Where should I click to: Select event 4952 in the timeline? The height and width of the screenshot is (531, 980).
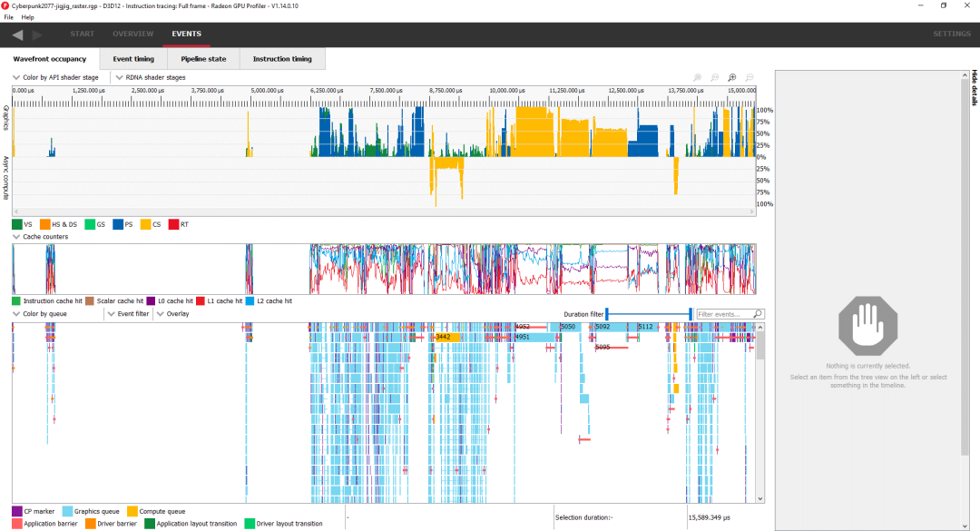[530, 327]
